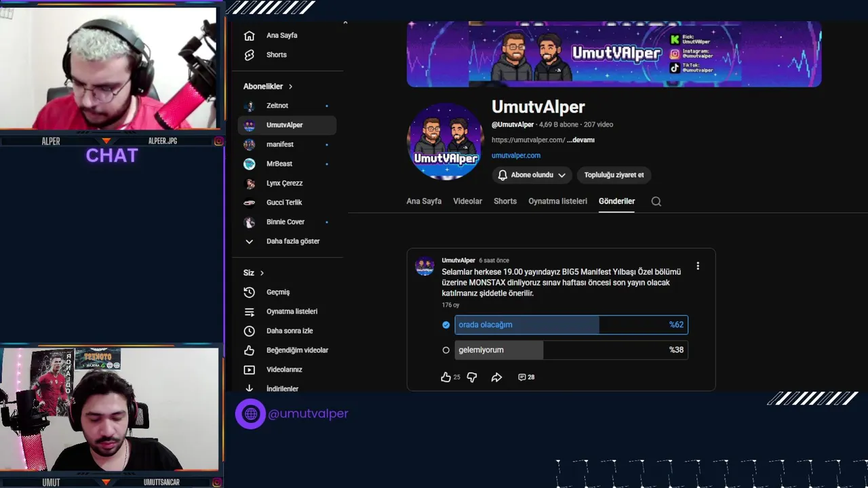
Task: Open Abonelikler section chevron
Action: click(x=290, y=87)
